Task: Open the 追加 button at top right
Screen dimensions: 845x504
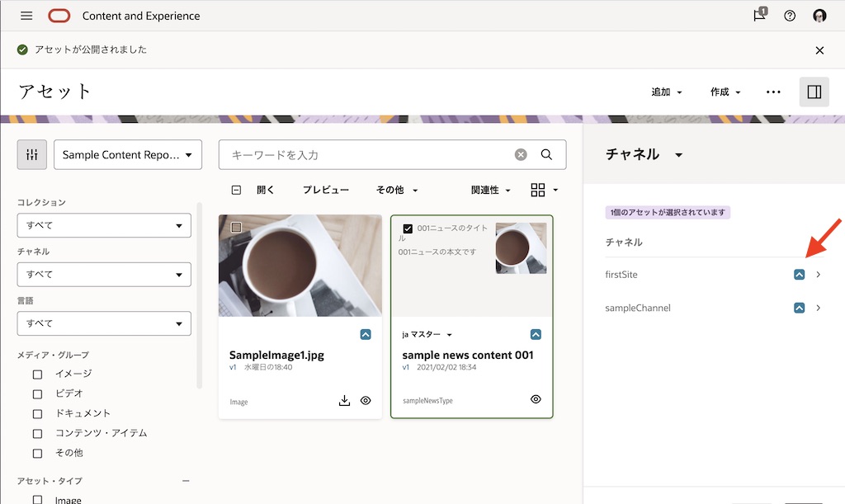Action: pos(665,92)
